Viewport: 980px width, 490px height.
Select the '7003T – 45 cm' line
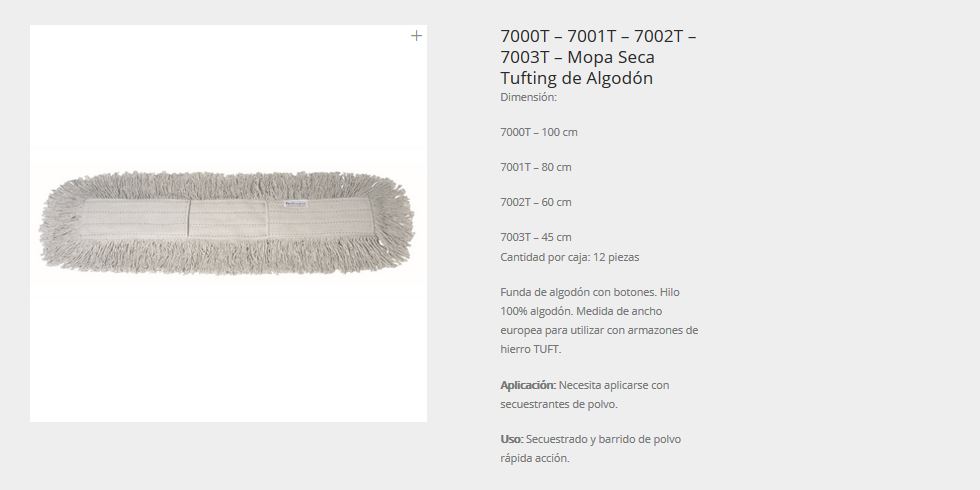click(536, 237)
